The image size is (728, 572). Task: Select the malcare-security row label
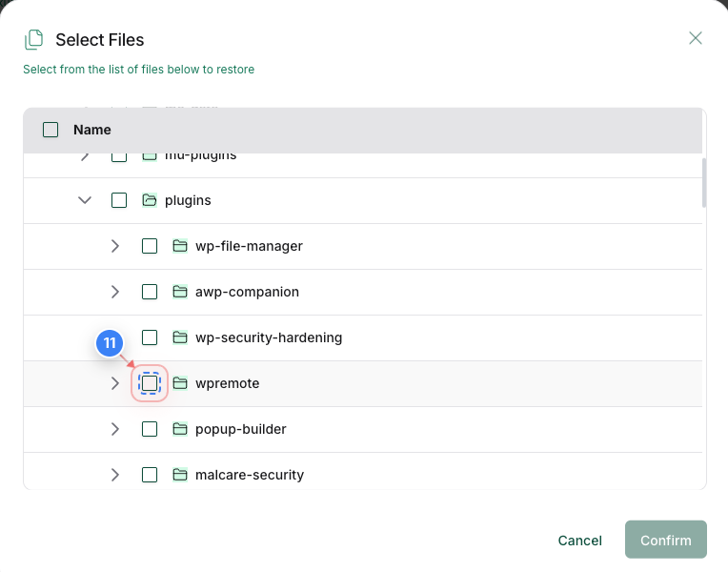(x=250, y=475)
